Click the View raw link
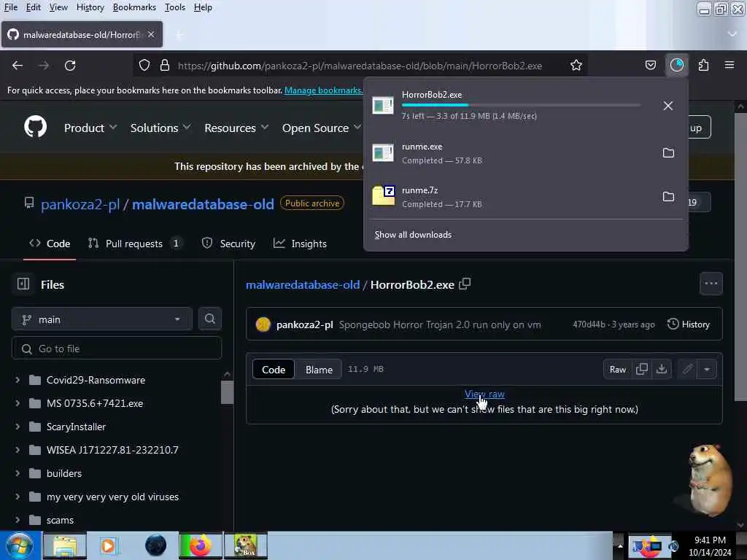The height and width of the screenshot is (560, 747). [484, 394]
